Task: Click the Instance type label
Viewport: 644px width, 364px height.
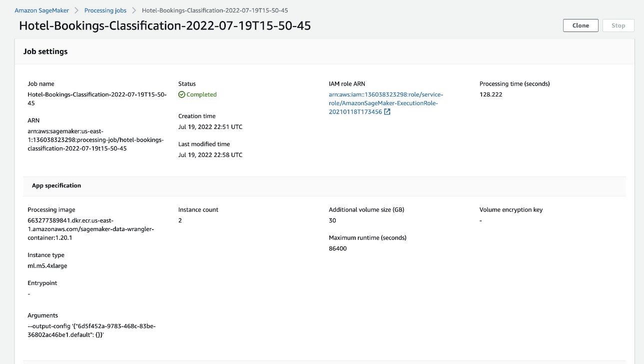Action: (x=46, y=255)
